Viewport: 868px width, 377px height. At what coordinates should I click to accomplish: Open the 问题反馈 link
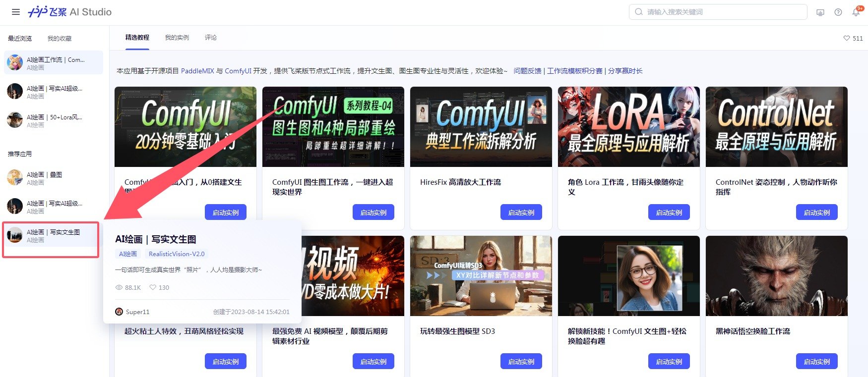coord(528,71)
